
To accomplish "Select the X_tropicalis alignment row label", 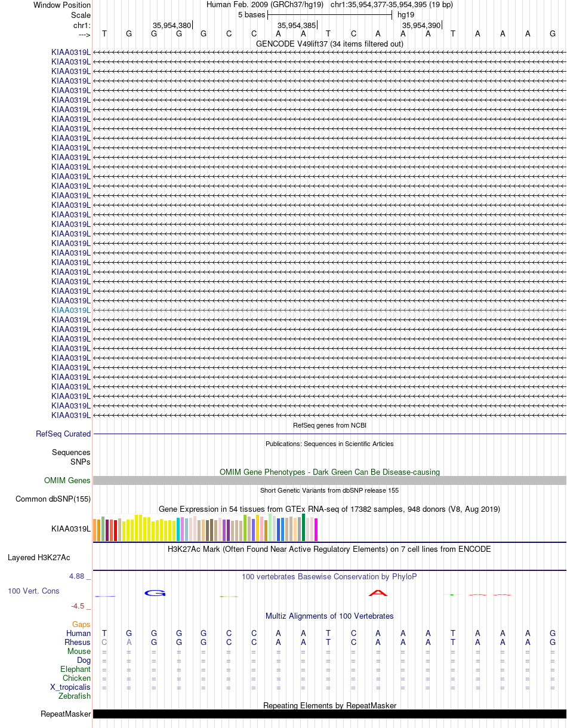I will click(x=70, y=687).
